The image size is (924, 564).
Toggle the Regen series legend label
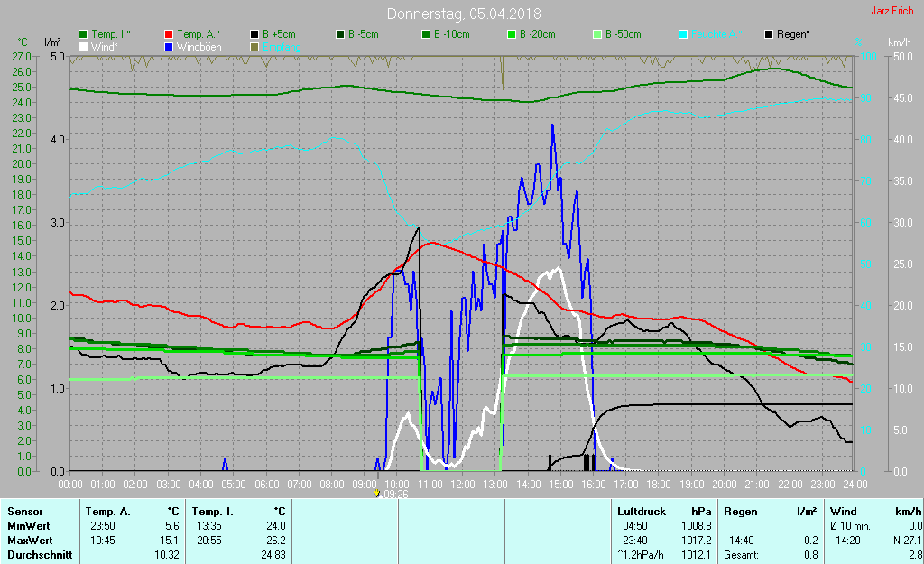(793, 34)
